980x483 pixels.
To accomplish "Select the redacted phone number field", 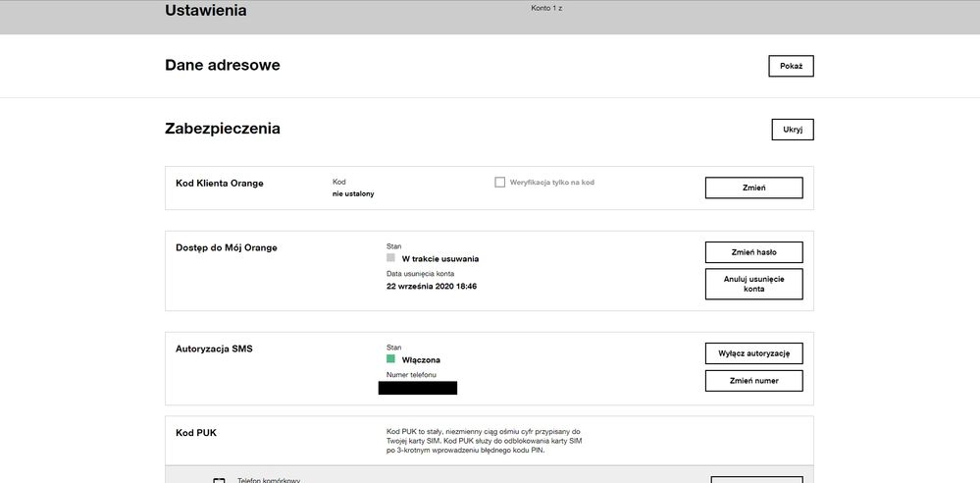I will point(418,388).
